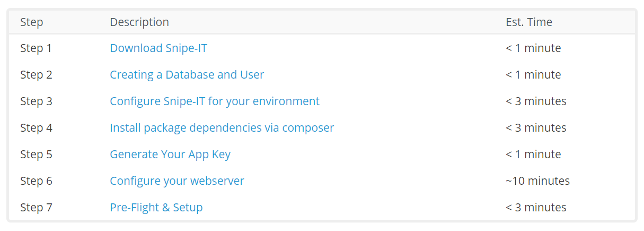644x231 pixels.
Task: Click Step 1's < 1 minute estimate
Action: click(533, 48)
